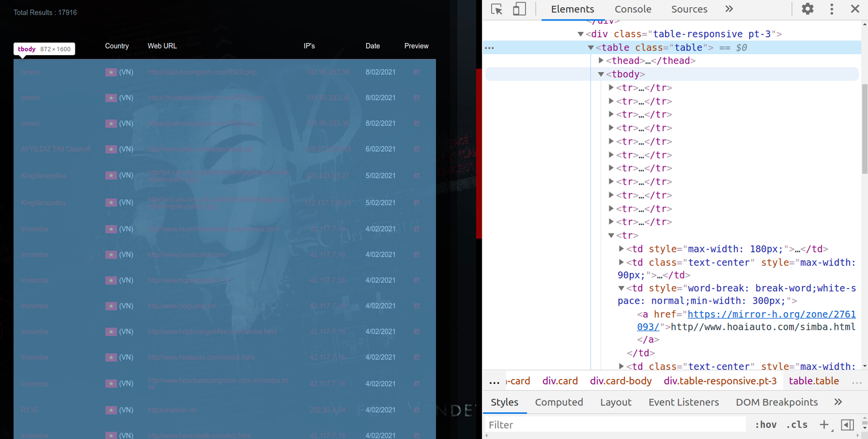Open DevTools settings gear

coord(808,9)
